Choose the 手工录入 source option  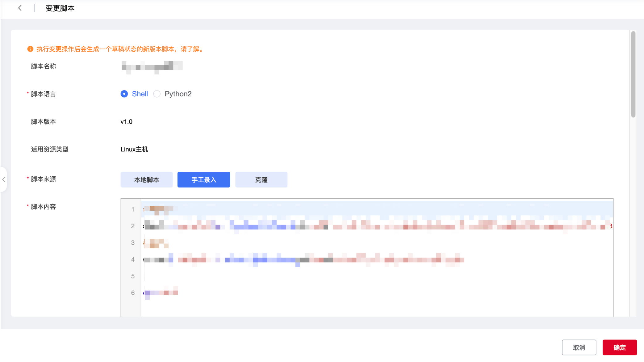coord(204,180)
